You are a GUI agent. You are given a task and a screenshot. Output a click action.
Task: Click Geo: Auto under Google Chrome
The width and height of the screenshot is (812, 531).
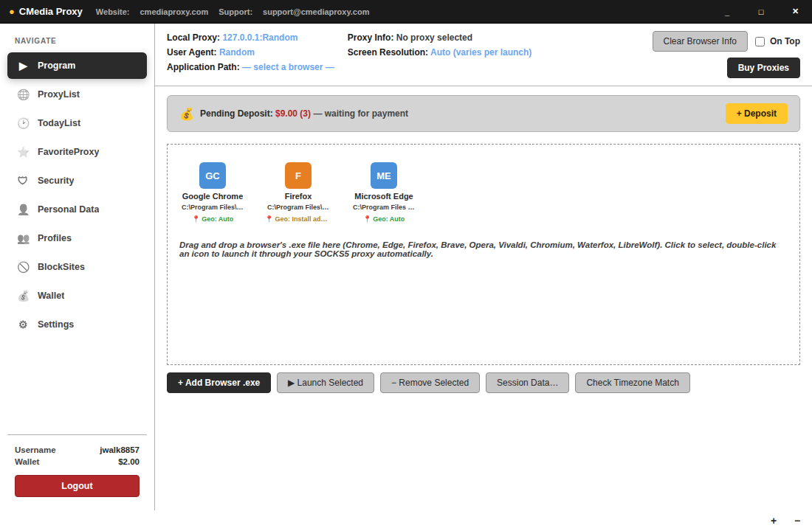coord(218,219)
